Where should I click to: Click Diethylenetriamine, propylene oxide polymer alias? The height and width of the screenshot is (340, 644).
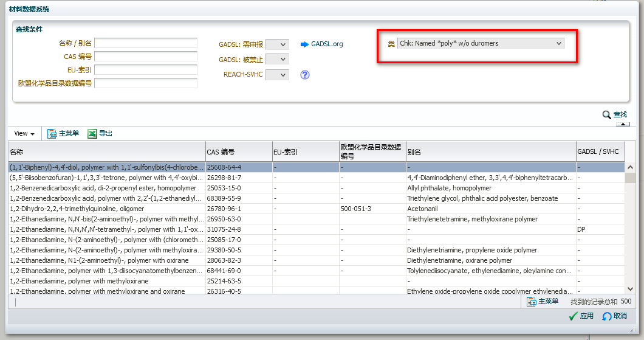(x=472, y=250)
